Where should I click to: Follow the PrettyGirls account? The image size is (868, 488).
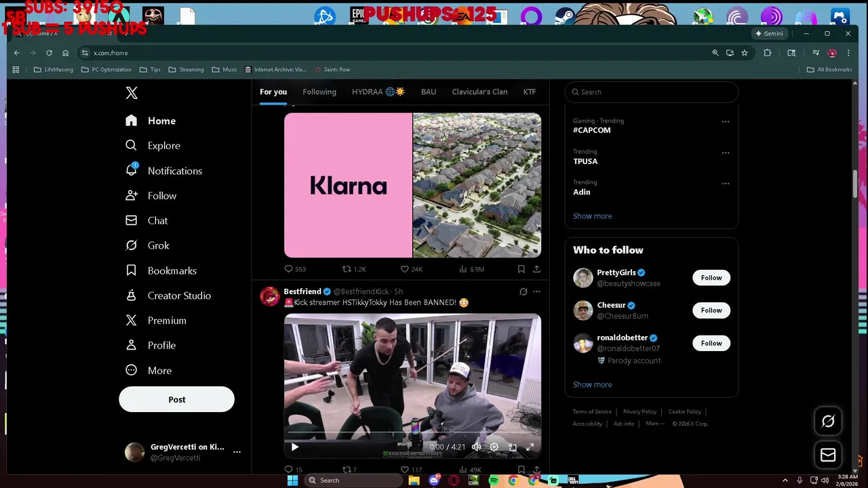[711, 278]
